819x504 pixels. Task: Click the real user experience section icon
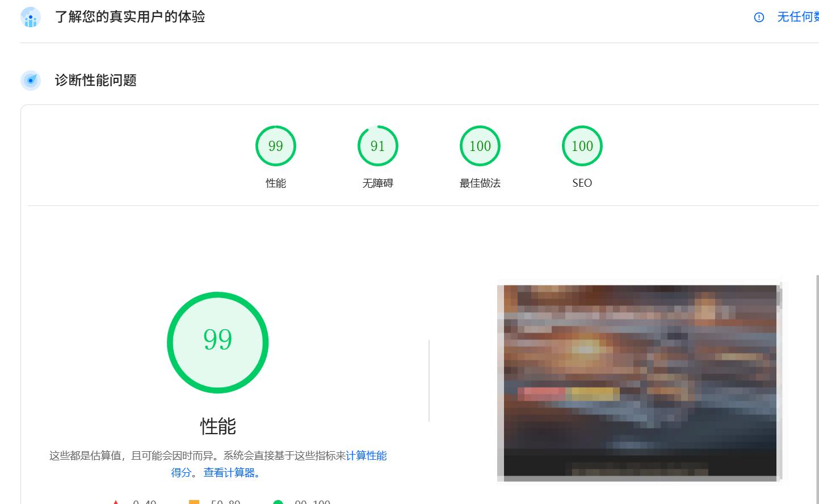click(30, 17)
